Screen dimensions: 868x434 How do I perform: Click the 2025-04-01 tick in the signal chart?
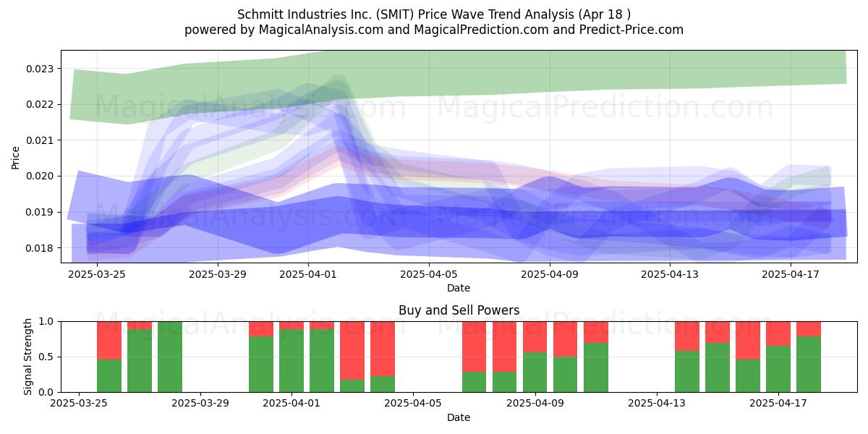click(292, 404)
